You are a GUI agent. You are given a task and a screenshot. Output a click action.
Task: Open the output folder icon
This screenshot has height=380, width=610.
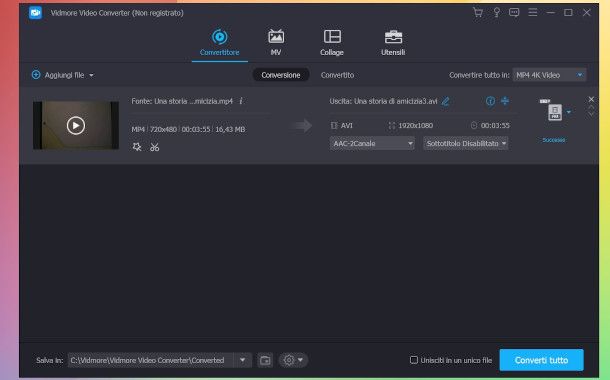click(265, 360)
